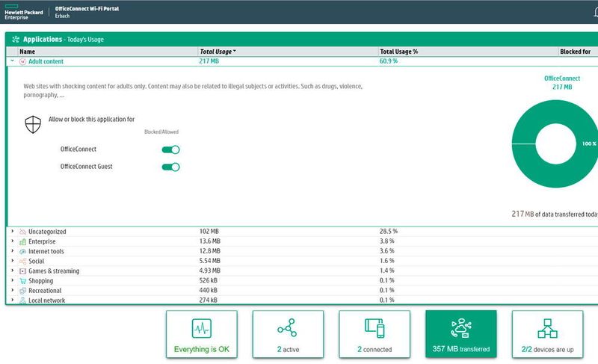
Task: Click the Enterprise category icon
Action: tap(22, 242)
